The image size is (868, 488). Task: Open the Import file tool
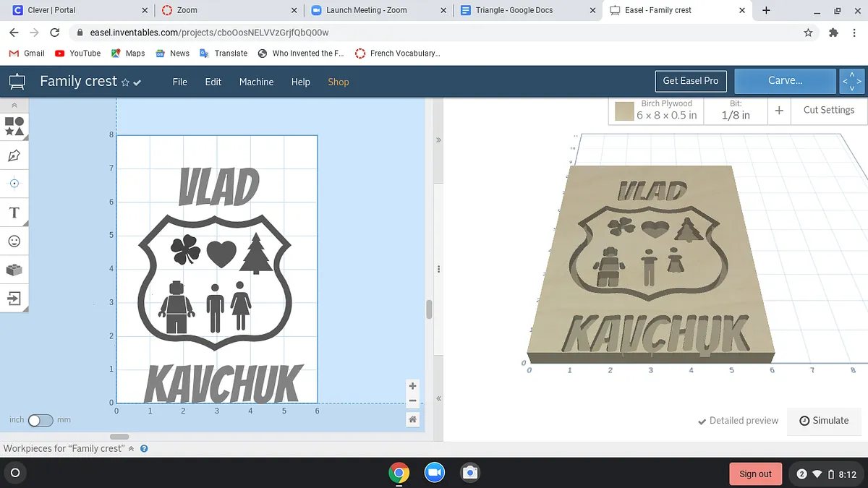14,298
